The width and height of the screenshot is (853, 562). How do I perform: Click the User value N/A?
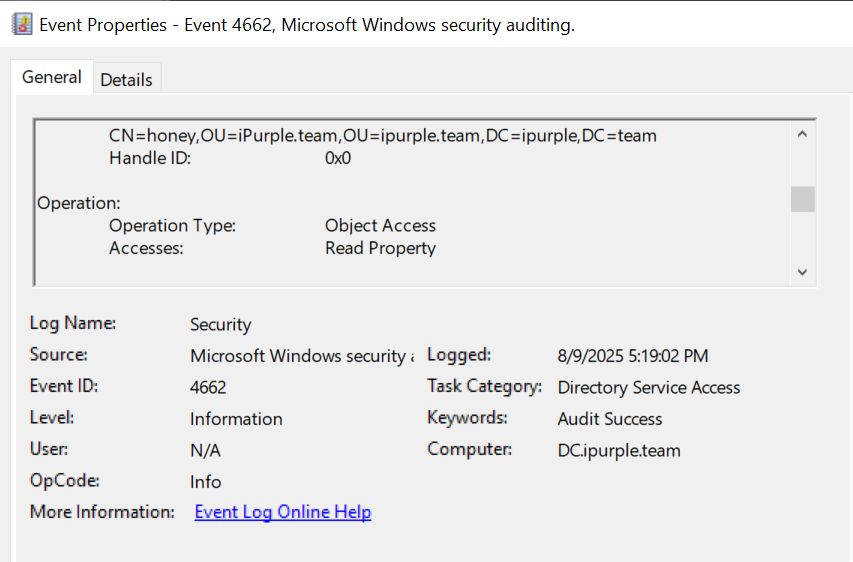point(205,450)
